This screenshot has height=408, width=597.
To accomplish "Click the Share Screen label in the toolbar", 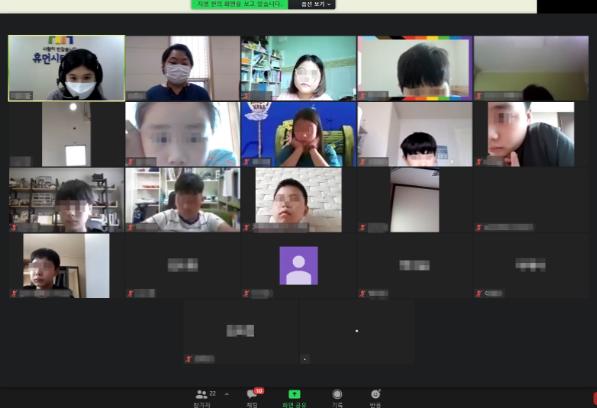I will [x=294, y=405].
